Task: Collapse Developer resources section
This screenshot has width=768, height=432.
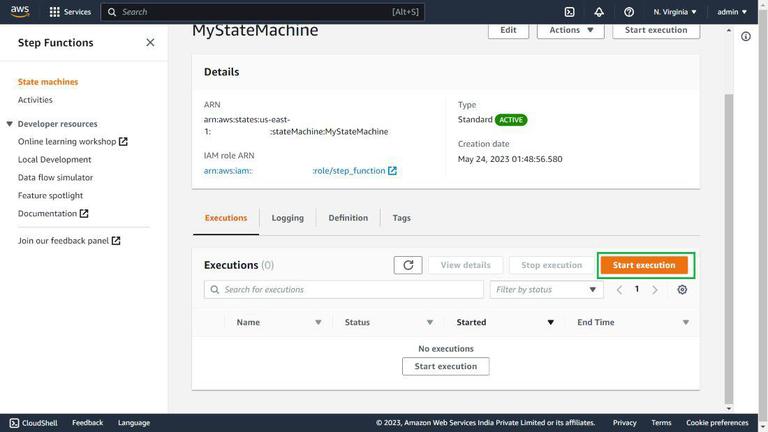Action: point(9,124)
